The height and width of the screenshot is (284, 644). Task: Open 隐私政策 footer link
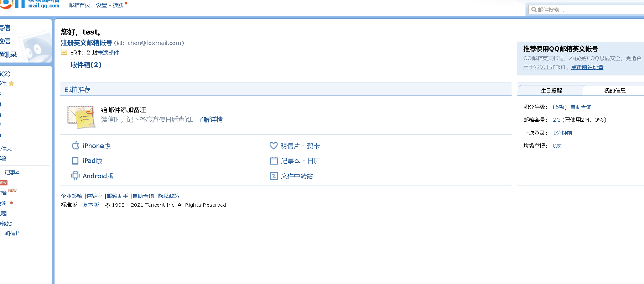(169, 196)
